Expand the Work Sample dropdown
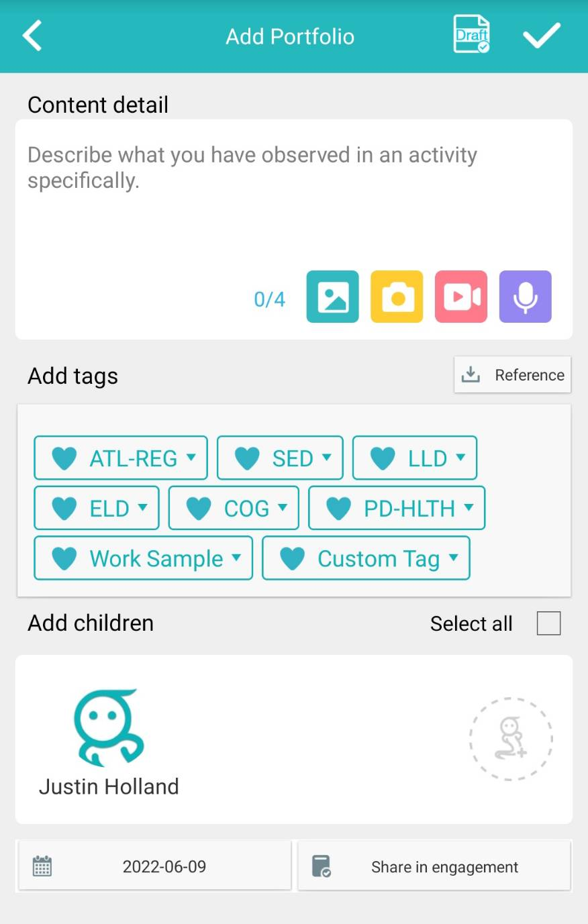The height and width of the screenshot is (924, 588). (x=144, y=558)
